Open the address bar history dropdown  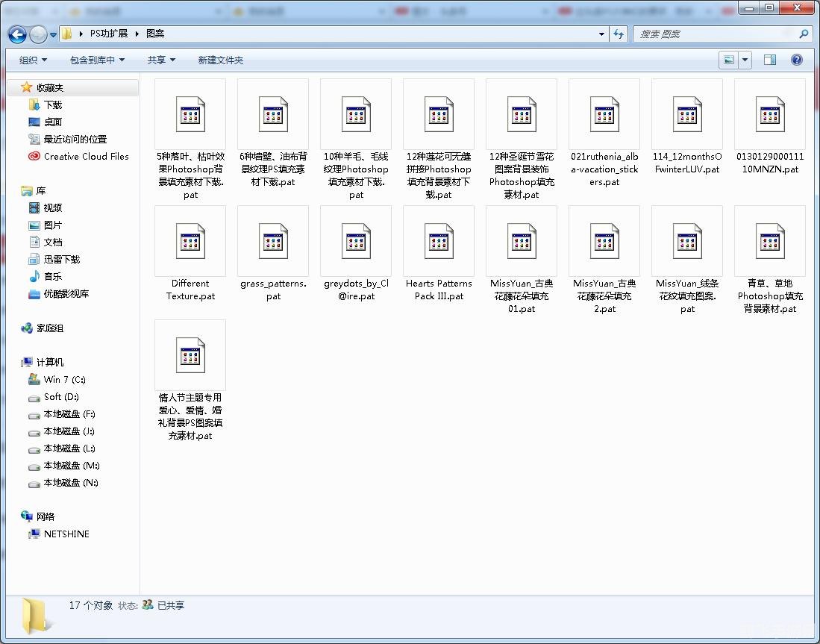click(x=601, y=34)
